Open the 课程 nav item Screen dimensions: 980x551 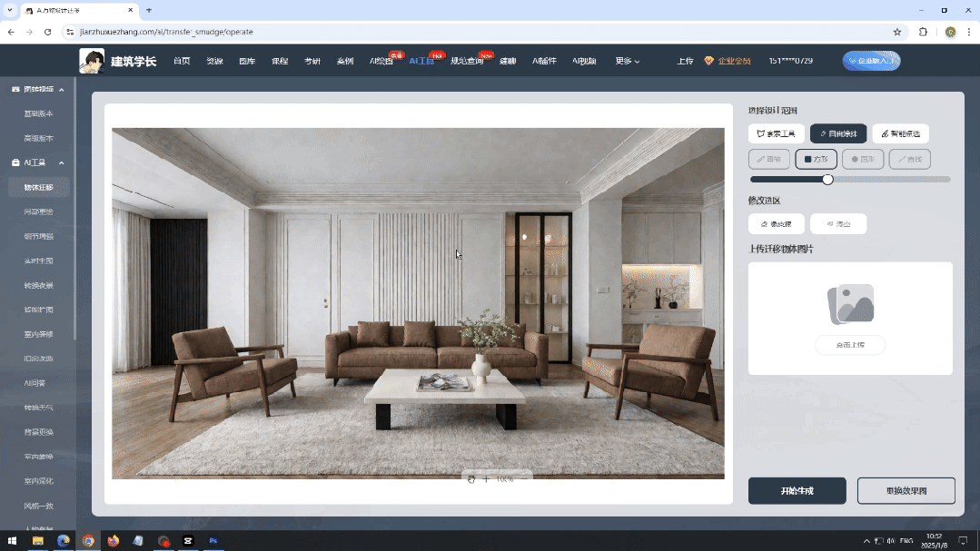click(280, 61)
